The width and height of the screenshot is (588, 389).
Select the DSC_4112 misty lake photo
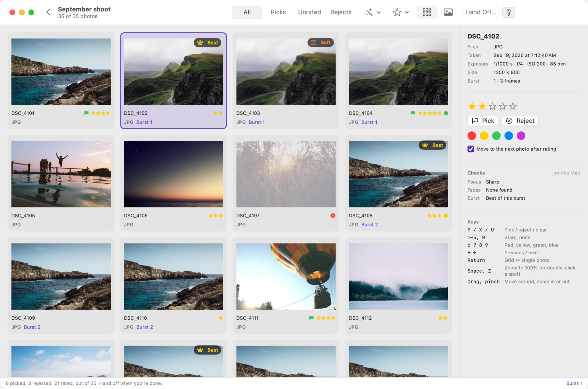click(399, 276)
